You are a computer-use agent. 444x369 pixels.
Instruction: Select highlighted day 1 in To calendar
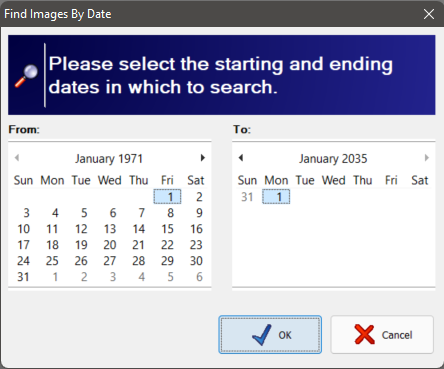pos(276,197)
